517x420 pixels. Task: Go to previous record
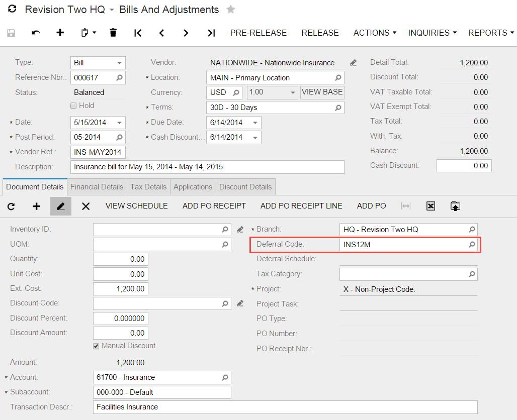point(161,33)
